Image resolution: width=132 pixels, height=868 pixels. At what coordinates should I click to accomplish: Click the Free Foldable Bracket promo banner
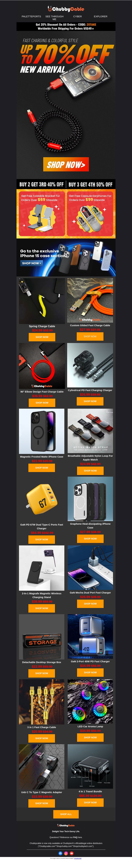[41, 214]
